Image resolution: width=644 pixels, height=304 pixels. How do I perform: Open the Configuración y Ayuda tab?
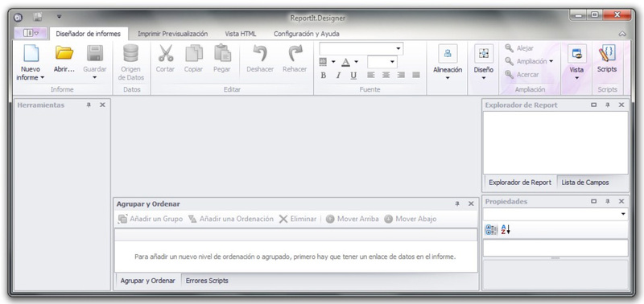click(307, 34)
